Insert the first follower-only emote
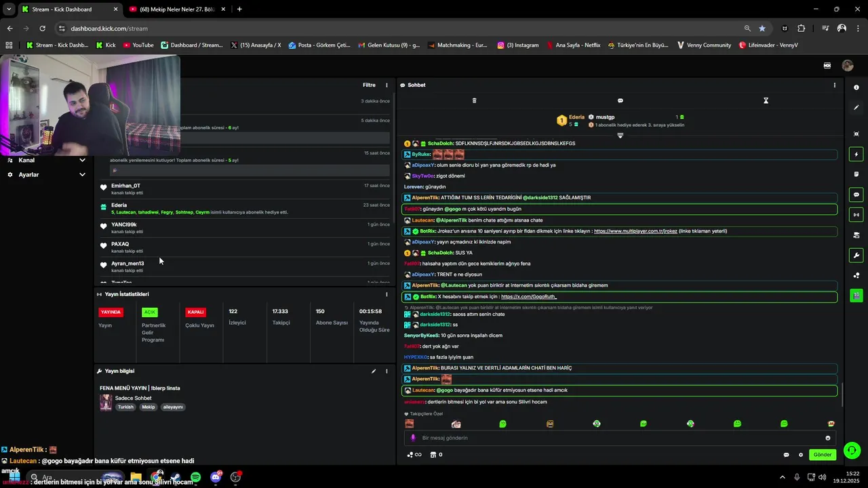Viewport: 868px width, 488px height. [x=410, y=424]
